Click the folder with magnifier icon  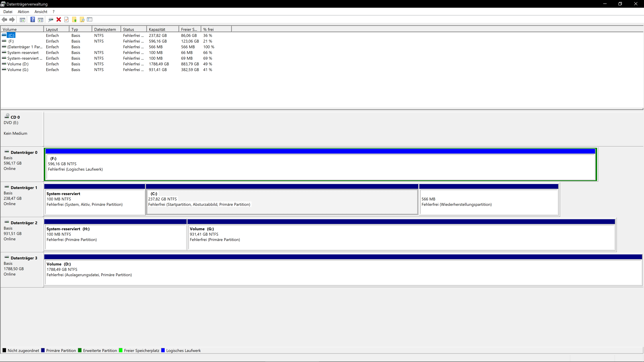coord(82,19)
